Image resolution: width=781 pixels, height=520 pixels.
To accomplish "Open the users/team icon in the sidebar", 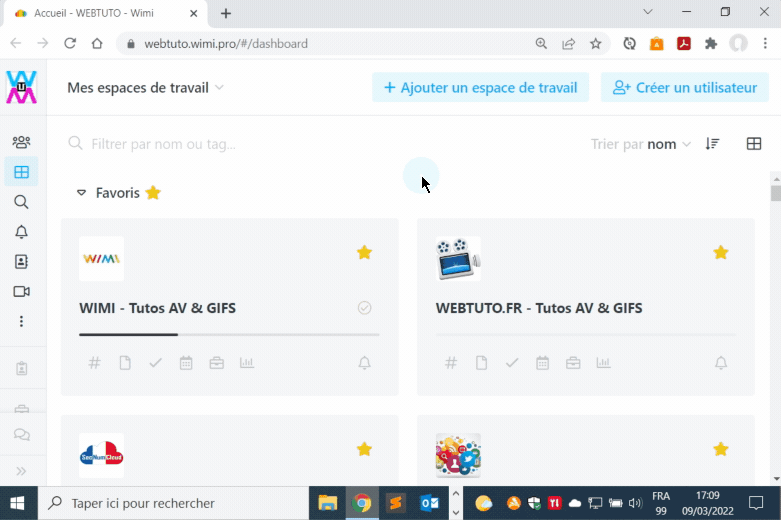I will tap(21, 142).
